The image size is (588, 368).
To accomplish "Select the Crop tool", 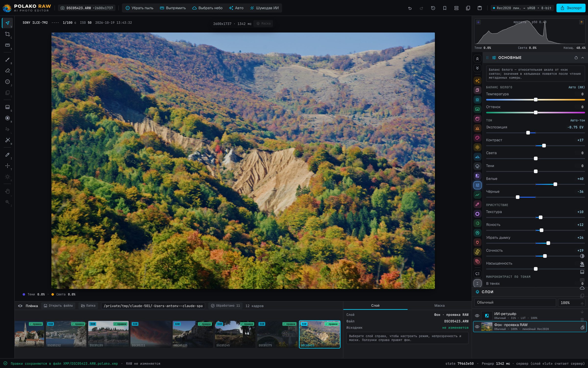I will [x=8, y=34].
